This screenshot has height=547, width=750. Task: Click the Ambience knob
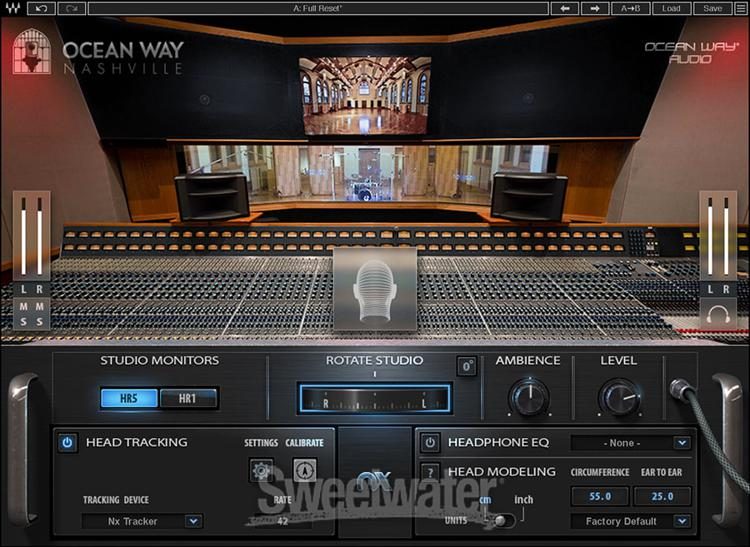coord(529,397)
